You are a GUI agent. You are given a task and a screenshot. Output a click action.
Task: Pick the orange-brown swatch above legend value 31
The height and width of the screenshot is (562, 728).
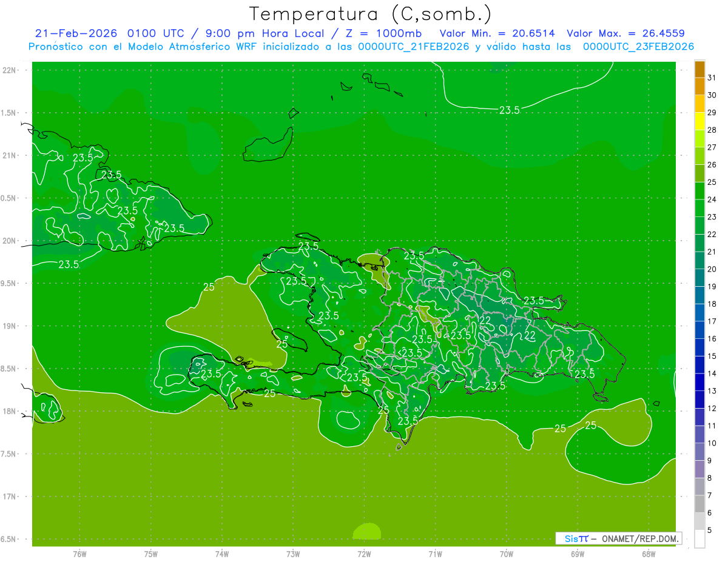[x=699, y=69]
